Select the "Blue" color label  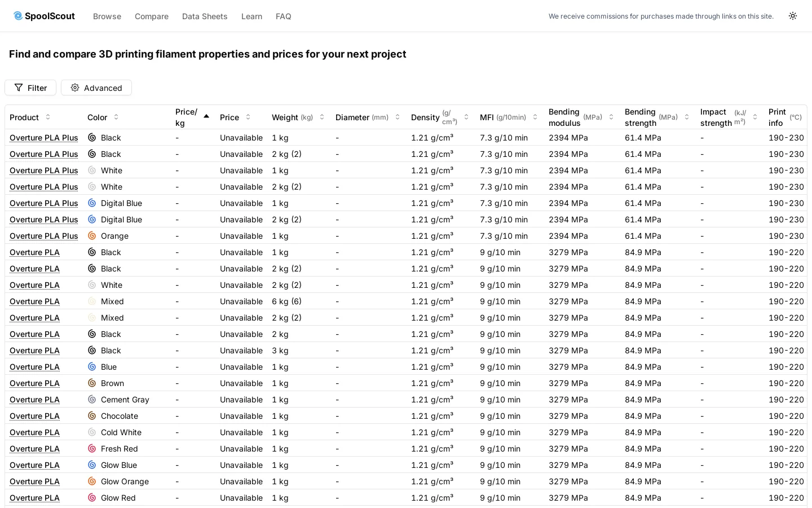pos(109,367)
